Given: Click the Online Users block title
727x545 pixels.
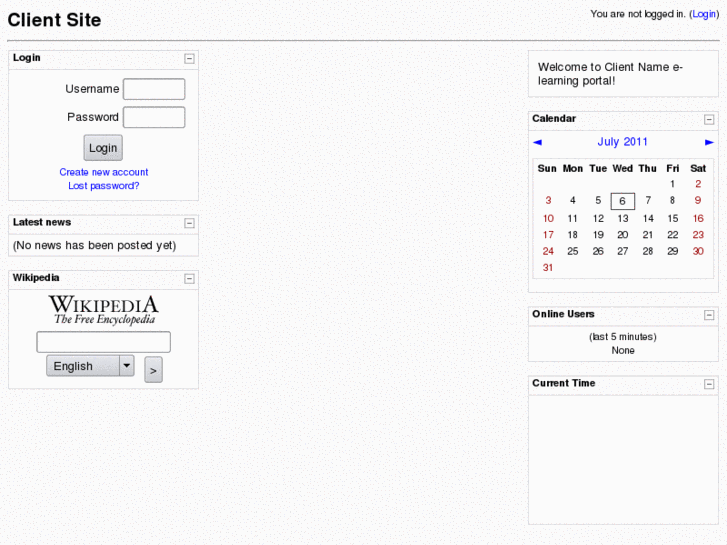Looking at the screenshot, I should tap(563, 314).
